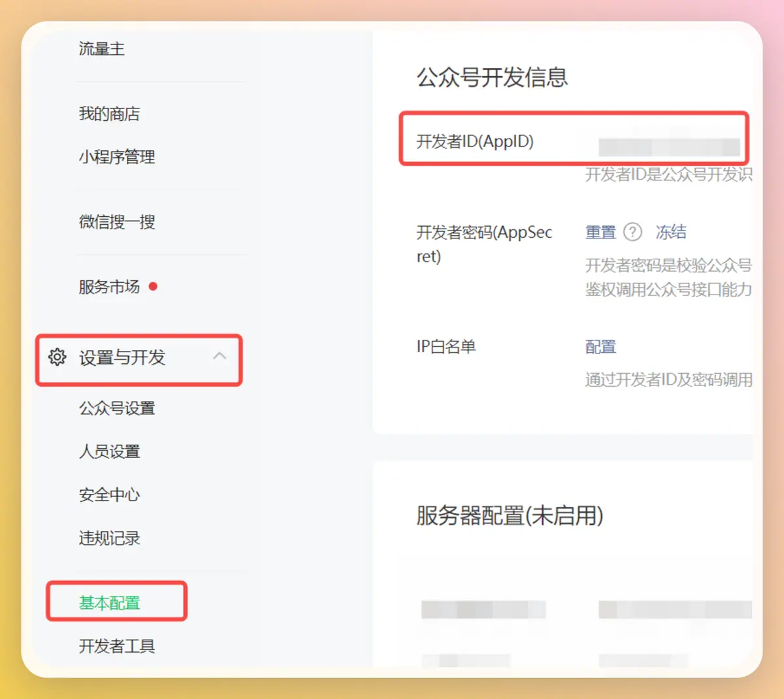Go to 人员设置

click(110, 451)
